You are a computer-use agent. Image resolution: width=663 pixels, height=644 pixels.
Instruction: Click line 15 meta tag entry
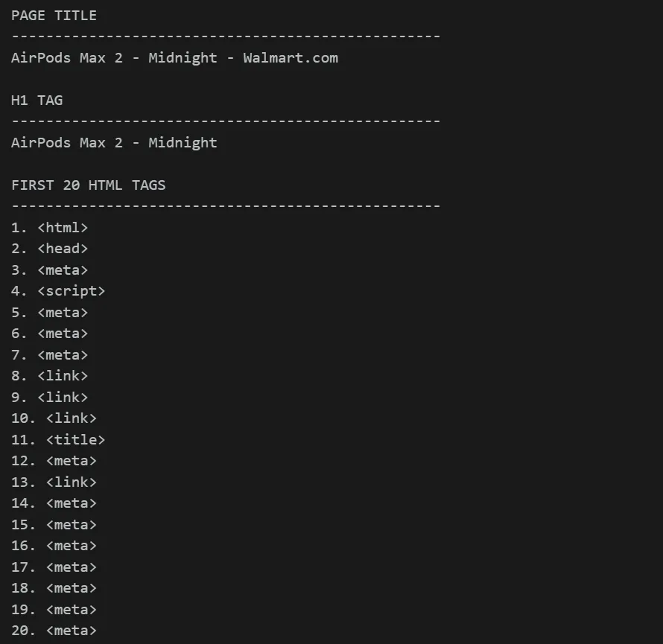coord(54,525)
